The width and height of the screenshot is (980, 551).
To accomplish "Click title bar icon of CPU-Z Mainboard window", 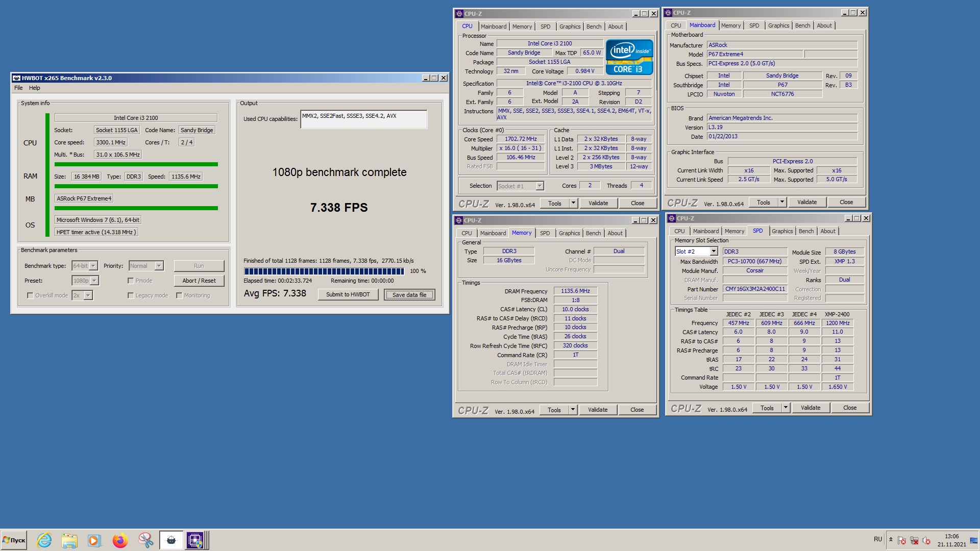I will pos(668,13).
